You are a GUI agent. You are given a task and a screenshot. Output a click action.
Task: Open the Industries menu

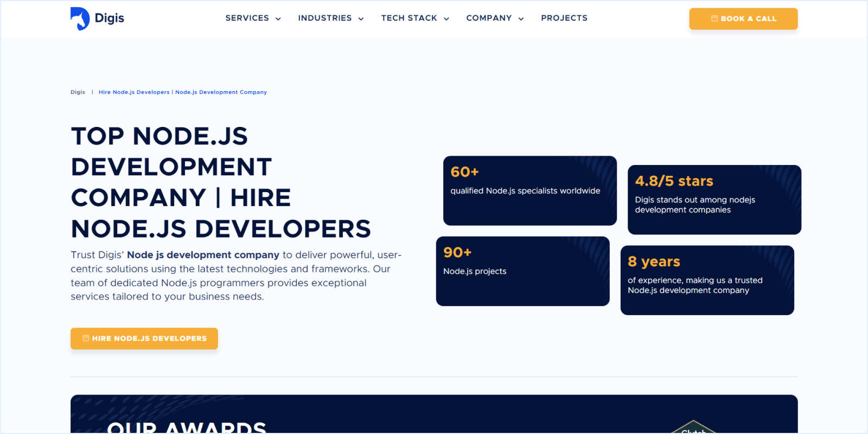click(x=325, y=18)
